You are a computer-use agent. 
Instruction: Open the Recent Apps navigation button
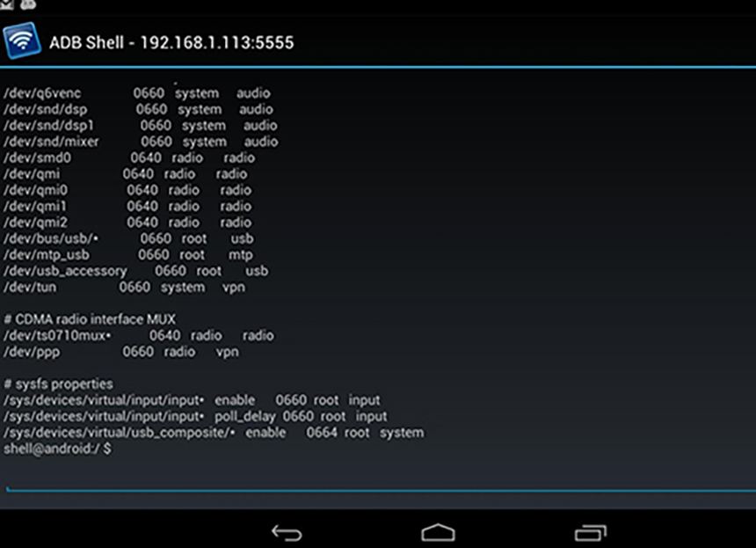pyautogui.click(x=589, y=532)
